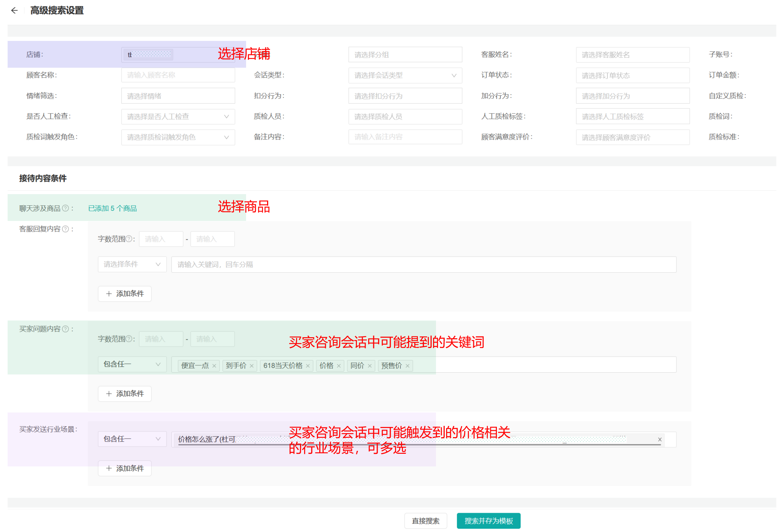Screen dimensions: 777x532
Task: Remove the 价格 keyword tag
Action: 339,366
